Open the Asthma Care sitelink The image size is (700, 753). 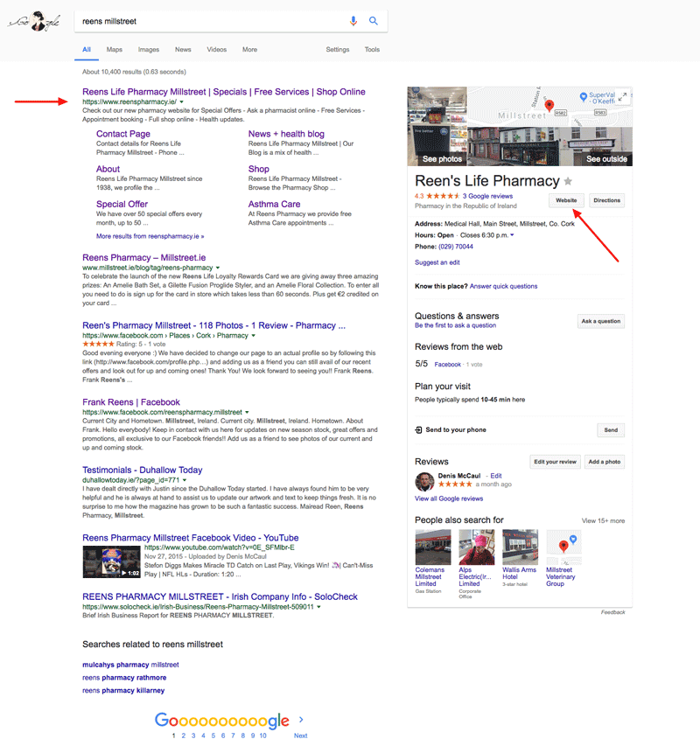[275, 204]
